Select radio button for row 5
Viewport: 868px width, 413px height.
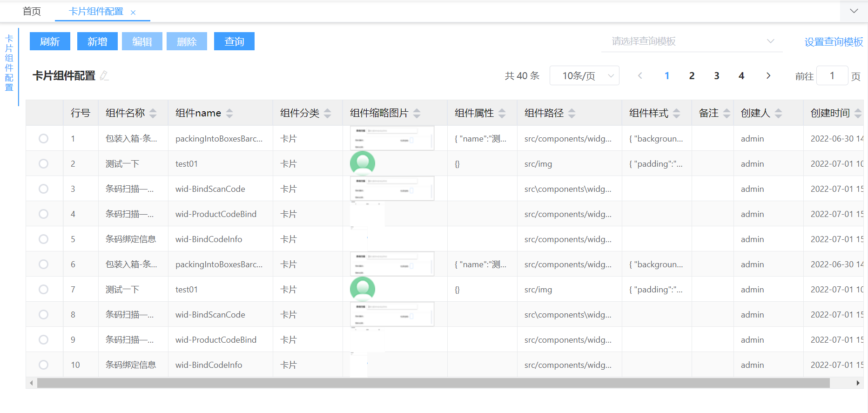point(43,239)
